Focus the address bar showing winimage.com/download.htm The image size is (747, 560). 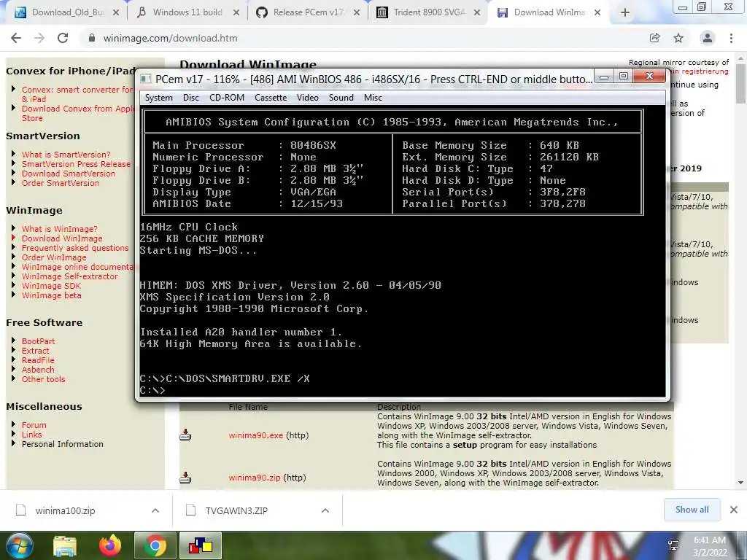click(x=170, y=38)
